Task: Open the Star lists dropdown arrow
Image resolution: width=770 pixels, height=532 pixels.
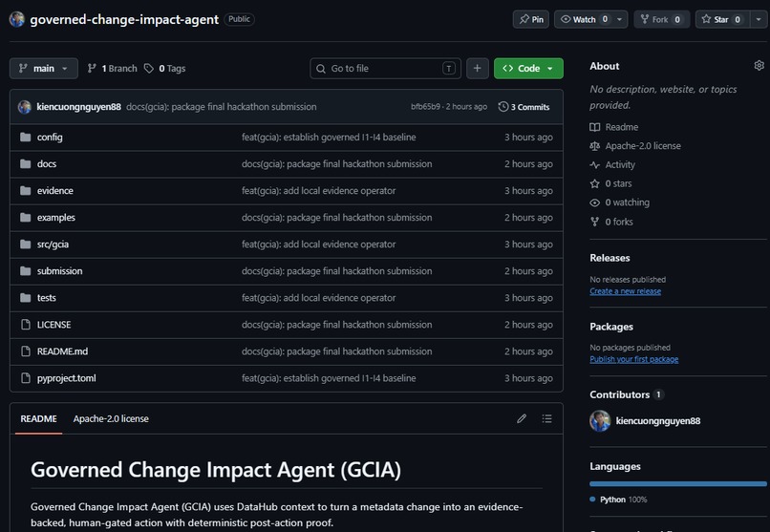Action: (x=759, y=19)
